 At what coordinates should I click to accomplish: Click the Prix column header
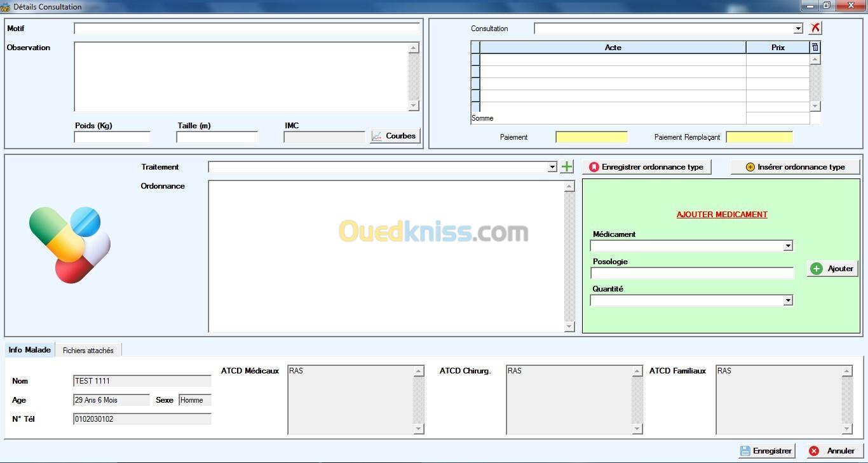(778, 48)
